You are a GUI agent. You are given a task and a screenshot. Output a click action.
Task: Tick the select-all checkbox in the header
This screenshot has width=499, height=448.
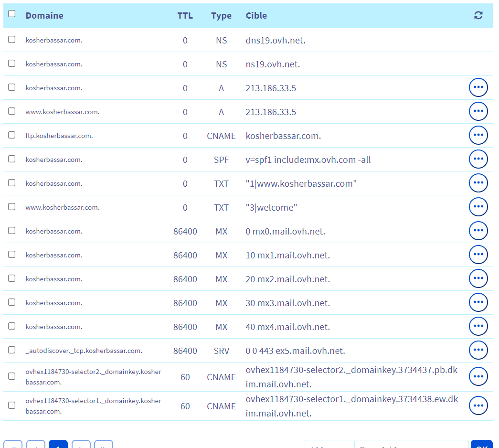(12, 14)
